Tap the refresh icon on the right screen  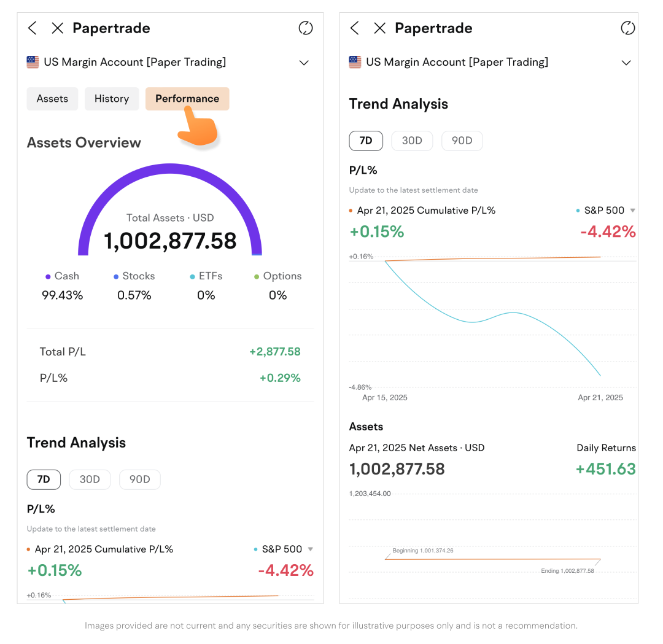[627, 28]
